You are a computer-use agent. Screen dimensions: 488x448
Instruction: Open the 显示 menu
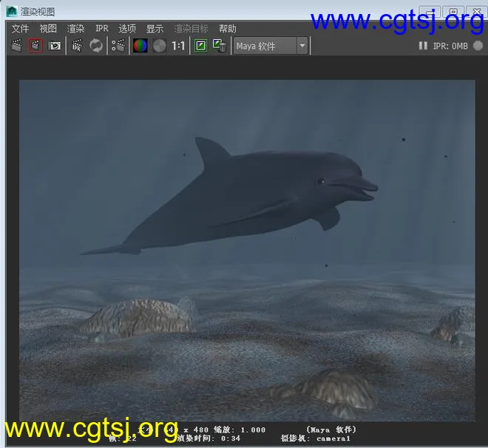155,29
